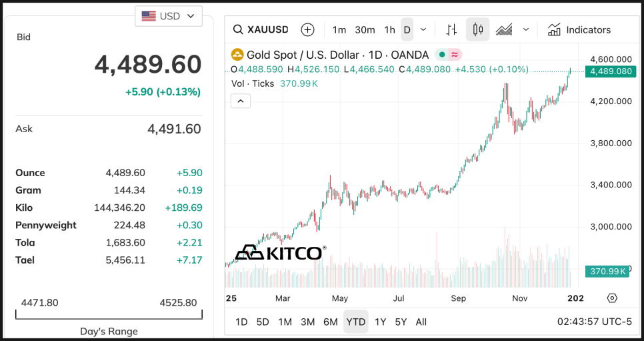Click the green market status dot
This screenshot has width=644, height=341.
tap(441, 55)
